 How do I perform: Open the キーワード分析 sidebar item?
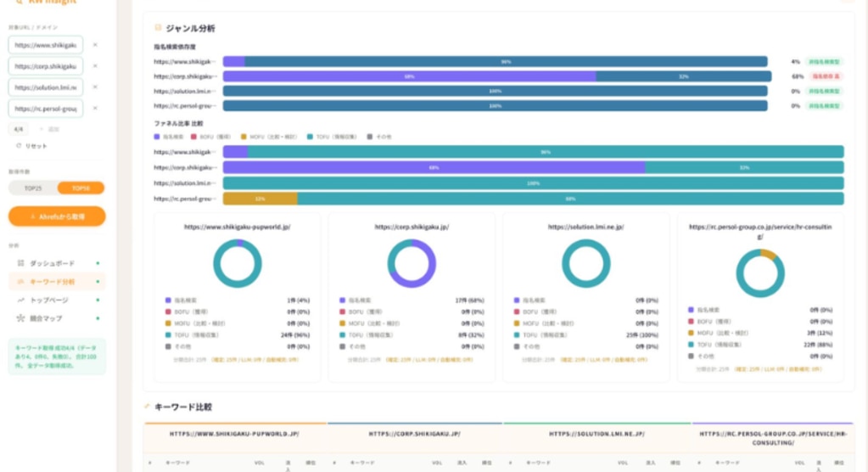57,282
